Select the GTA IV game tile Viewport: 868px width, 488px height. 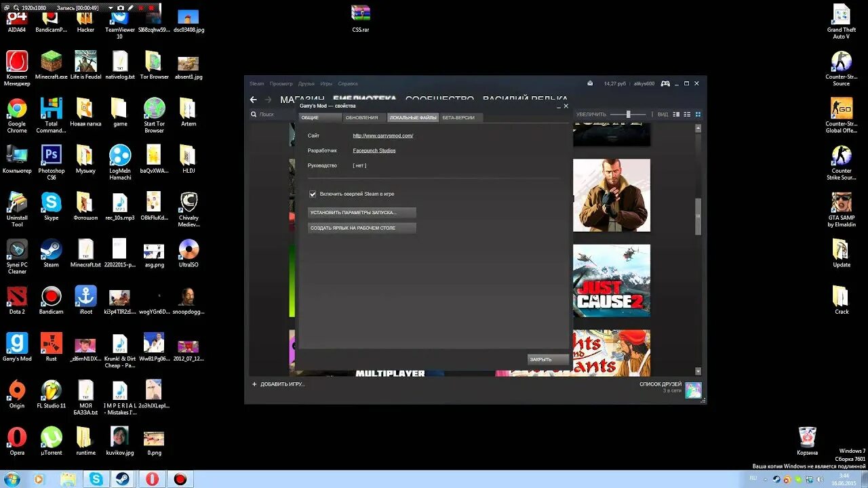click(x=612, y=195)
